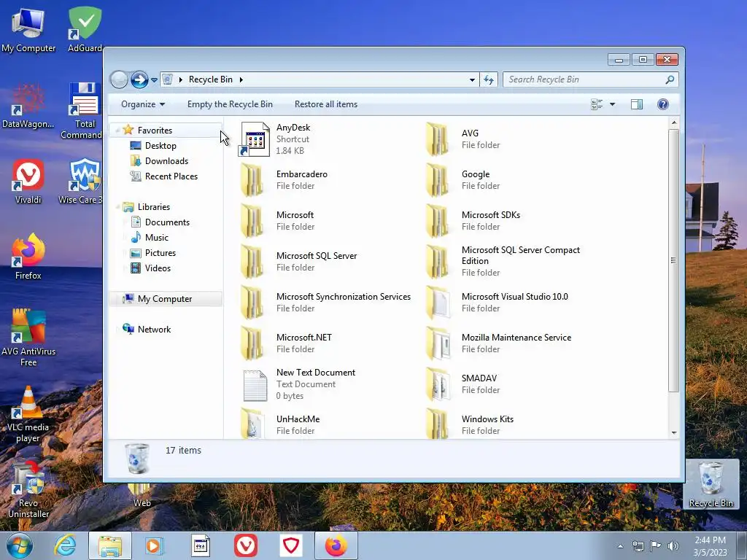Screen dimensions: 747x560
Task: Open the Vivaldi desktop shortcut
Action: coord(28,182)
